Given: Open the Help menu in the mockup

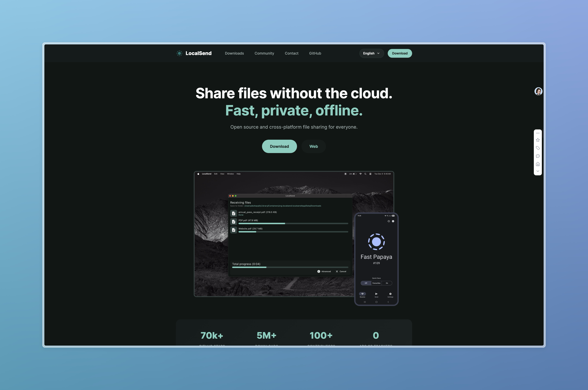Looking at the screenshot, I should click(239, 174).
